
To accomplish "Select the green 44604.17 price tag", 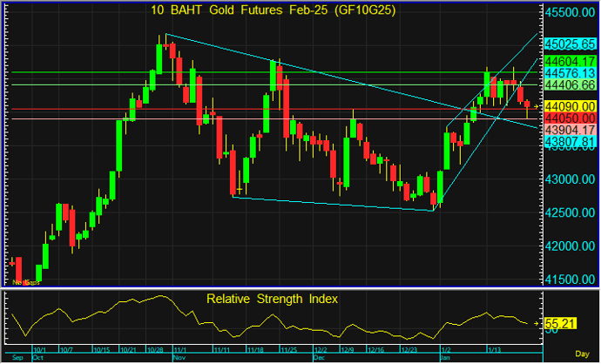I will (x=571, y=62).
